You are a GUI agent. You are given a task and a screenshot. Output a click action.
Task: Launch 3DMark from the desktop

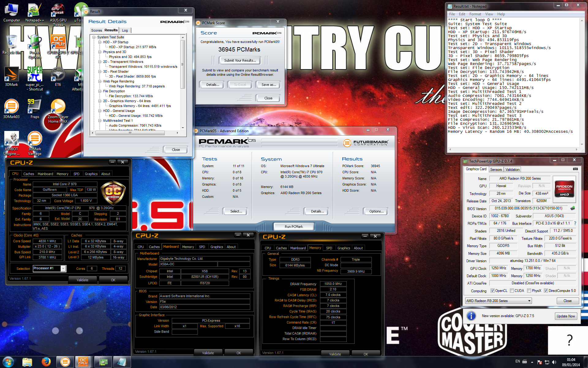(11, 77)
